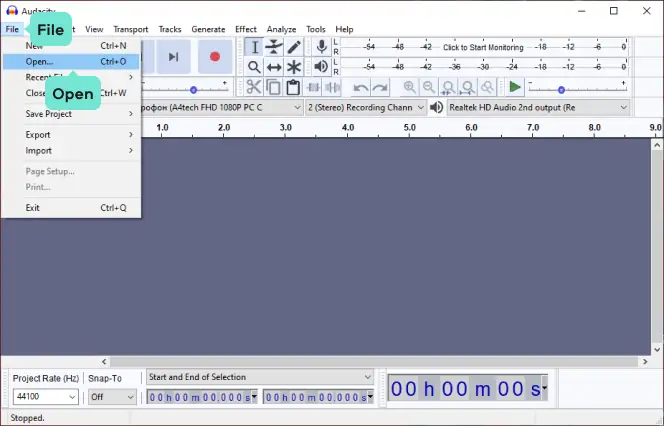Adjust the play-at-speed slider knob
The width and height of the screenshot is (664, 426).
pos(561,90)
